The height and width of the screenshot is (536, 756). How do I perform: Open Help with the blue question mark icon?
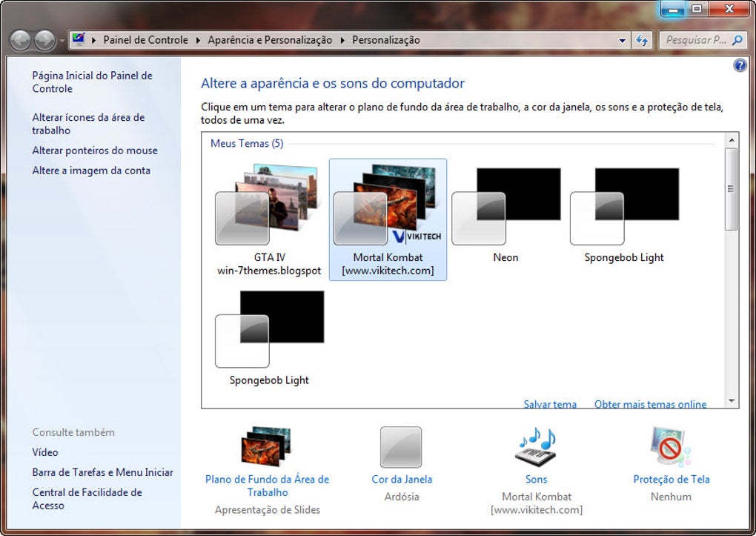point(740,65)
